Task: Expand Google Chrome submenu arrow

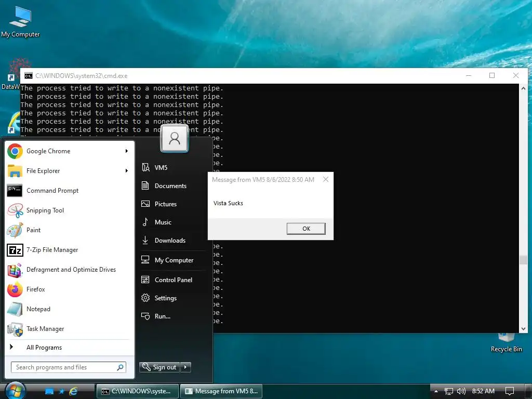Action: (x=127, y=151)
